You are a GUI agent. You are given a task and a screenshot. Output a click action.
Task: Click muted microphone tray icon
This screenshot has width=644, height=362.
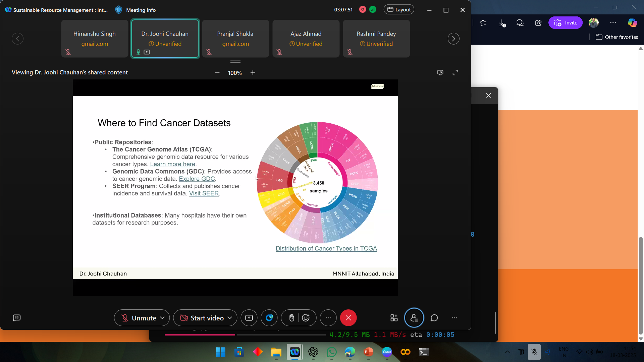click(x=534, y=352)
